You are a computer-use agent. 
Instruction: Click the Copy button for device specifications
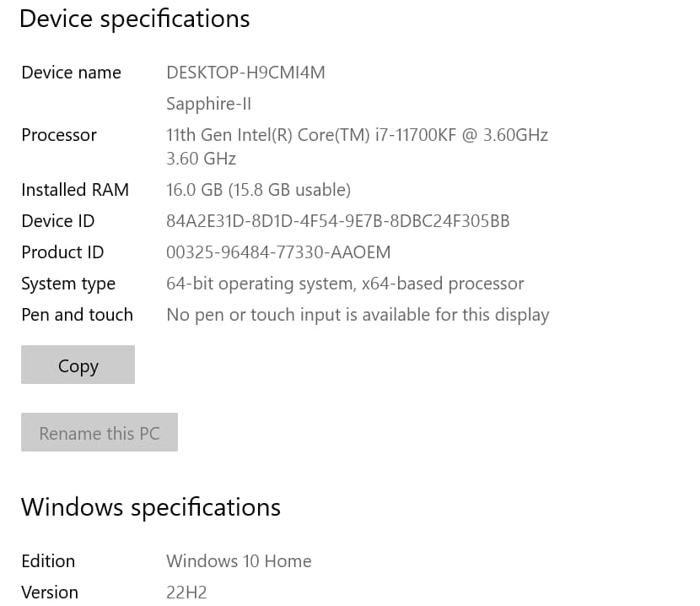tap(78, 365)
